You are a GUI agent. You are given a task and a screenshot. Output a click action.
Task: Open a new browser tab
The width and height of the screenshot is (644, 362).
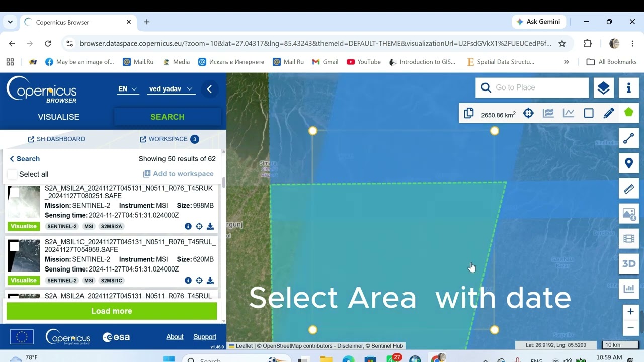[147, 22]
